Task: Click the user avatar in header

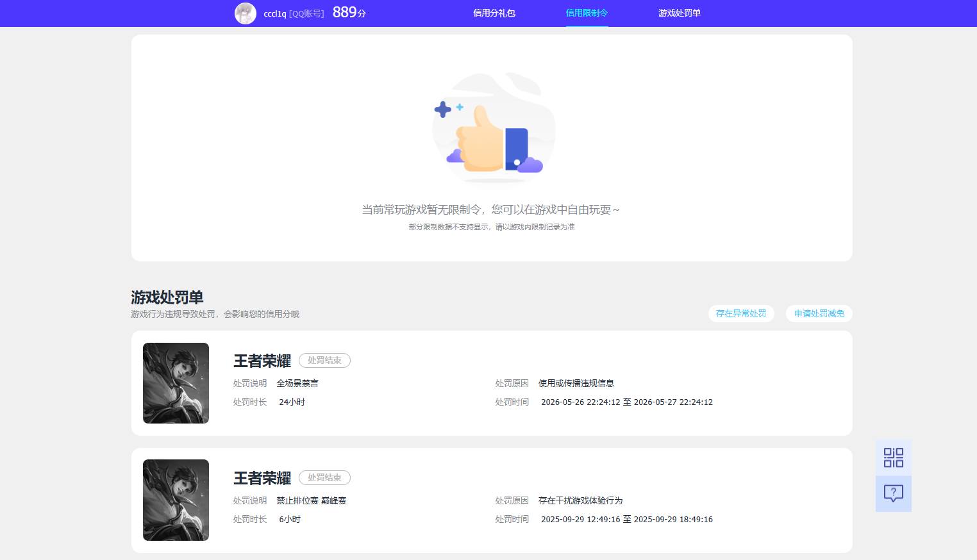Action: point(246,13)
